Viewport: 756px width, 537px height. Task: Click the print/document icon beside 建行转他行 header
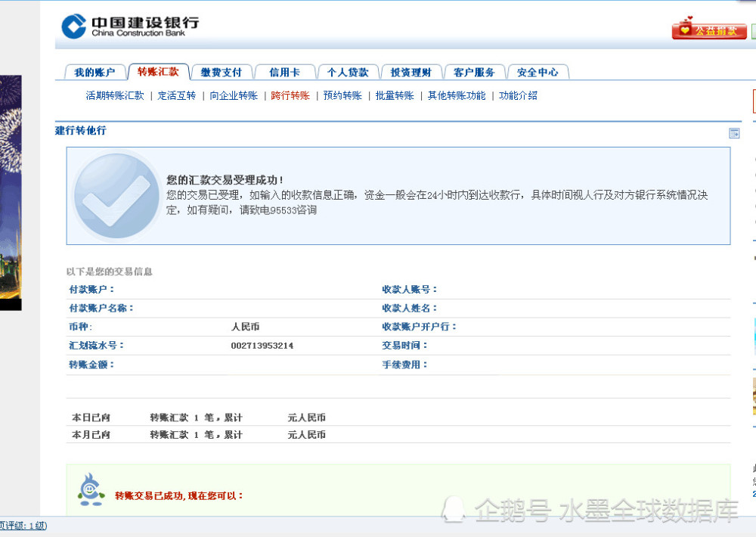(734, 132)
